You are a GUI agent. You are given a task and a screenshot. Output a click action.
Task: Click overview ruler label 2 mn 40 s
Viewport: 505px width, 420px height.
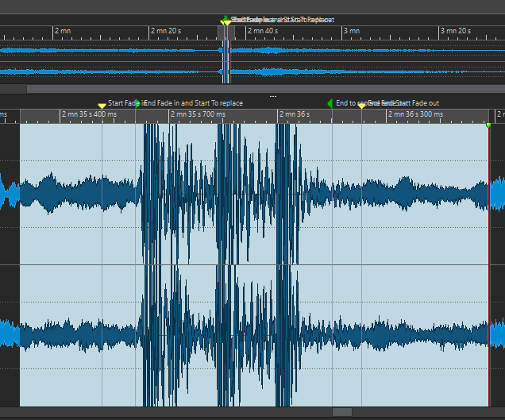tap(263, 31)
